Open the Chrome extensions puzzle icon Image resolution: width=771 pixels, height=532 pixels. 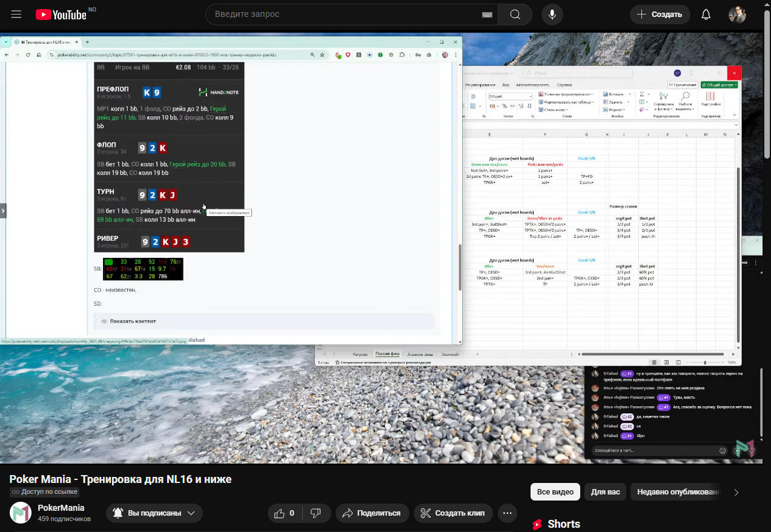(x=402, y=55)
